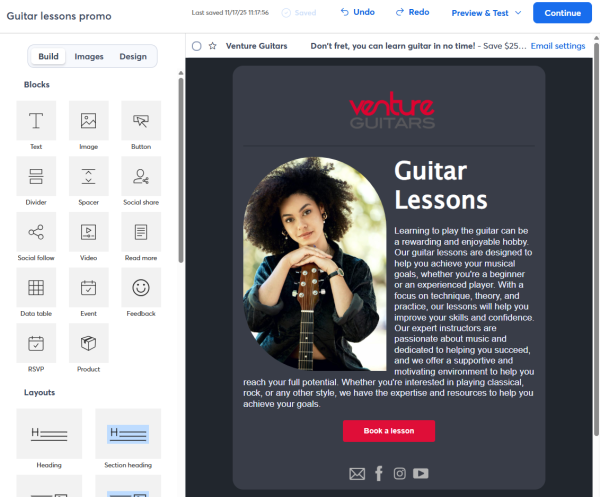Pick the Button block icon

141,121
